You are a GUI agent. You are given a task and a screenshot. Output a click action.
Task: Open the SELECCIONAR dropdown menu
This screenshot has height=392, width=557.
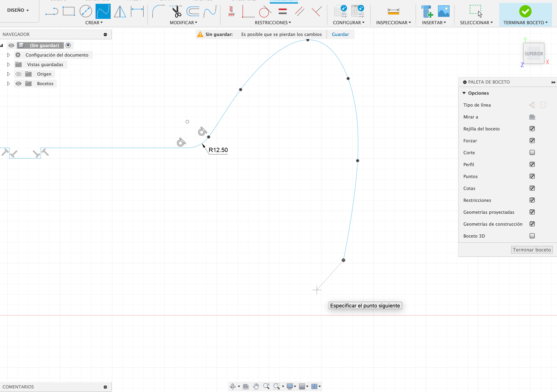pos(476,23)
